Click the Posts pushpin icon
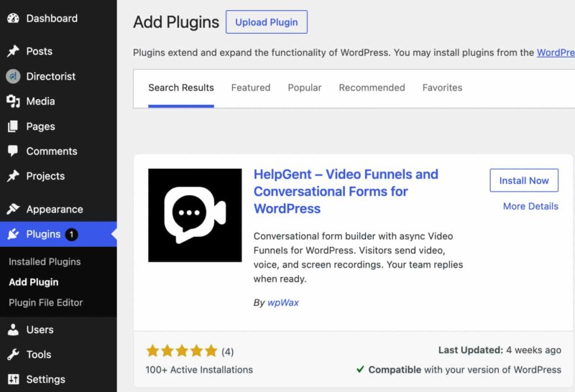575x392 pixels. click(13, 51)
